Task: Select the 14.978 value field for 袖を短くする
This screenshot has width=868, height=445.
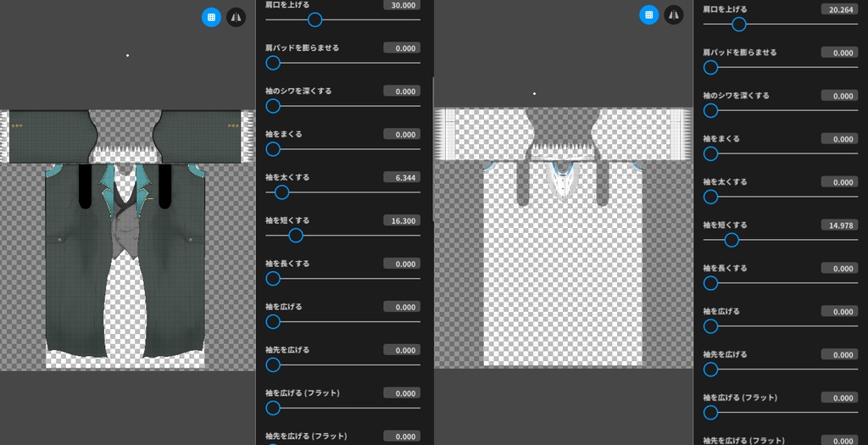Action: tap(840, 225)
